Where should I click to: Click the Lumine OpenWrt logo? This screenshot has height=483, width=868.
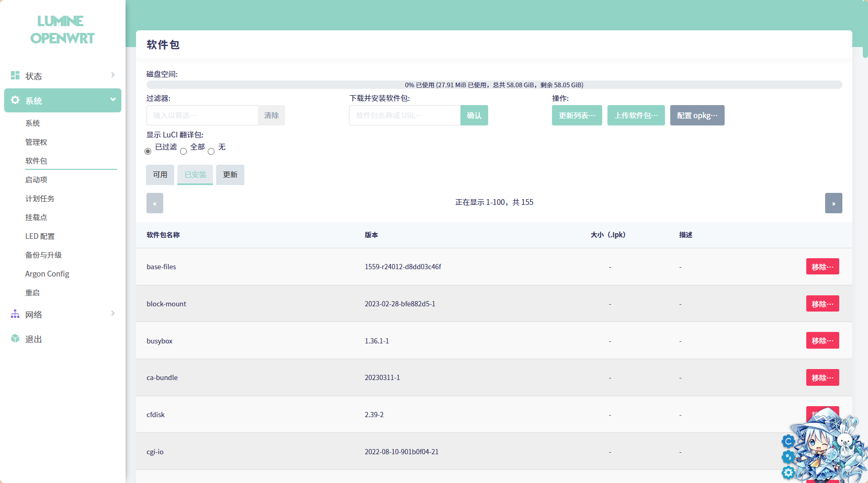point(62,30)
